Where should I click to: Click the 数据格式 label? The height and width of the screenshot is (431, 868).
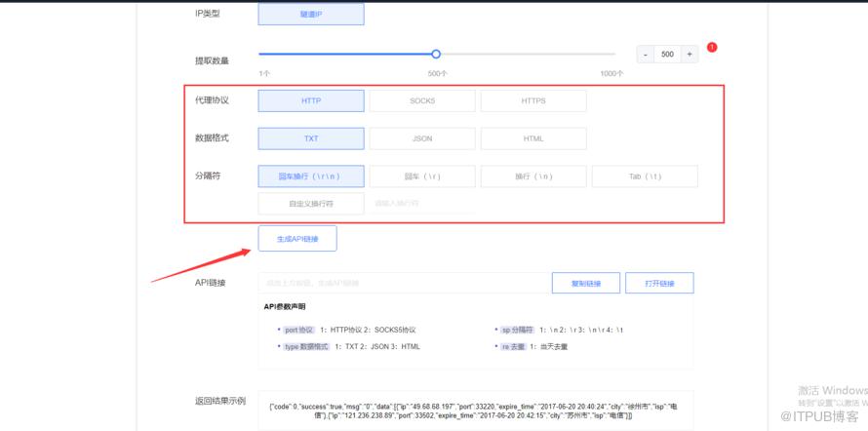(212, 138)
